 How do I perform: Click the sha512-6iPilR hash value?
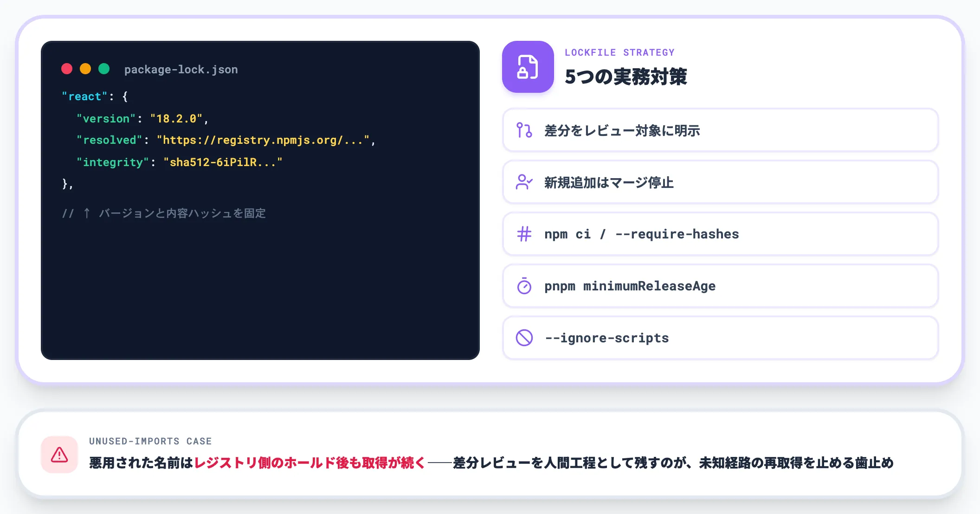[x=223, y=162]
